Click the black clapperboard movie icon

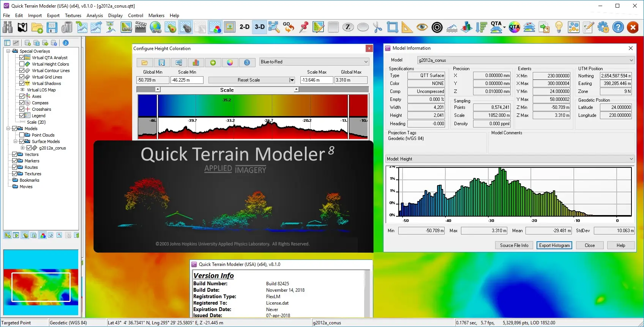click(x=141, y=27)
